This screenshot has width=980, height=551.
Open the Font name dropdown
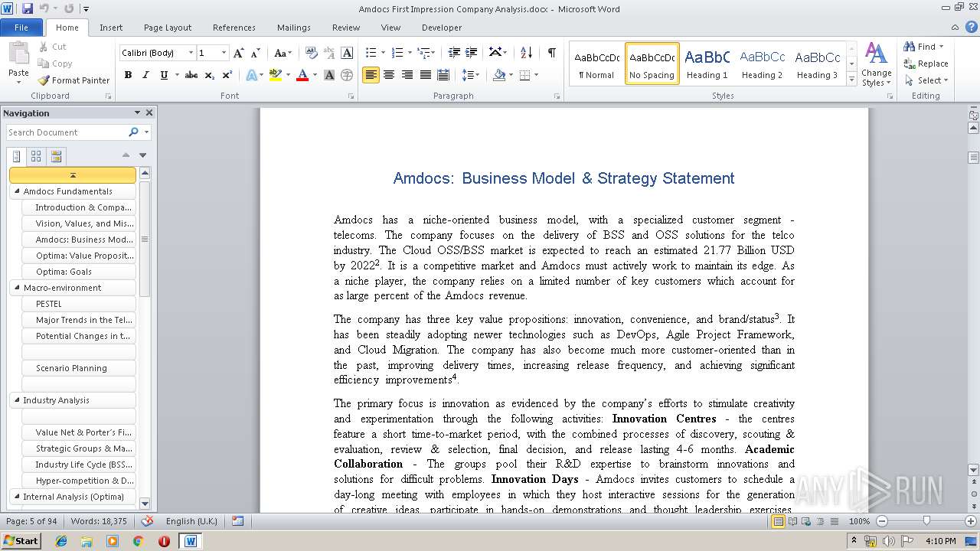[191, 53]
